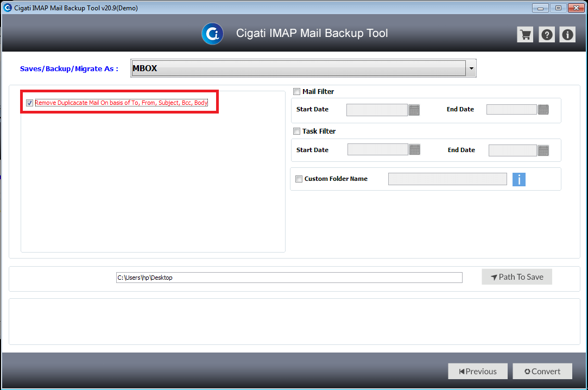This screenshot has width=588, height=390.
Task: Tick the Custom Folder Name checkbox
Action: click(x=299, y=179)
